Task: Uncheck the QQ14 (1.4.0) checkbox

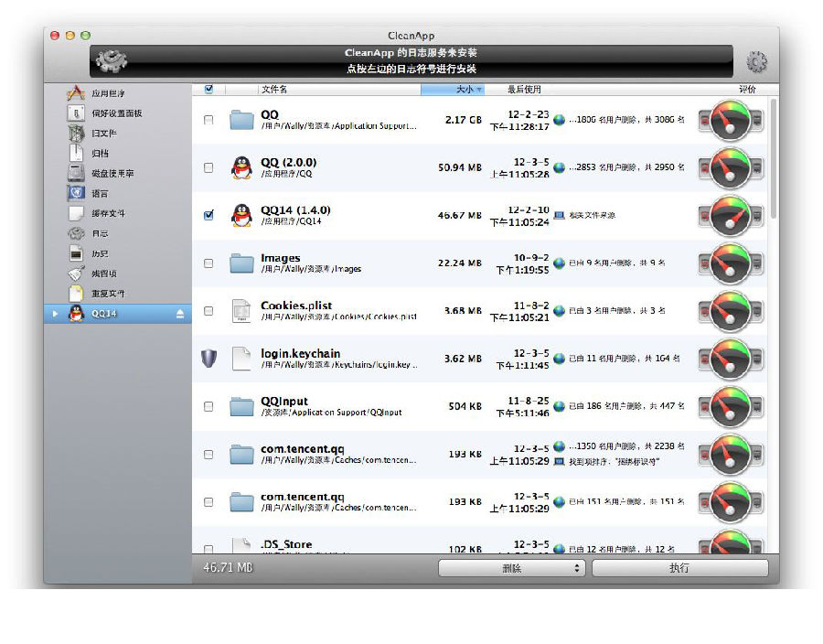Action: click(x=208, y=216)
